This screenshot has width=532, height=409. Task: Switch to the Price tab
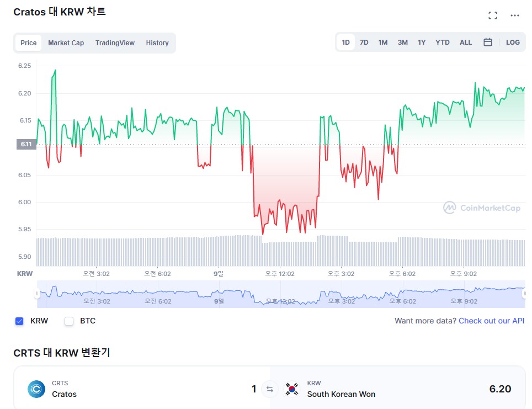pyautogui.click(x=29, y=43)
